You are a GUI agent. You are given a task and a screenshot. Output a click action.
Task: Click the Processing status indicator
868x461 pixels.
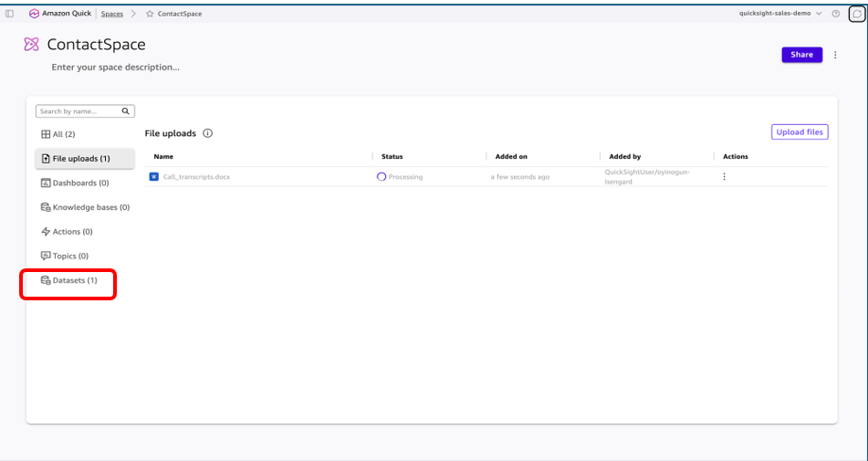click(400, 176)
